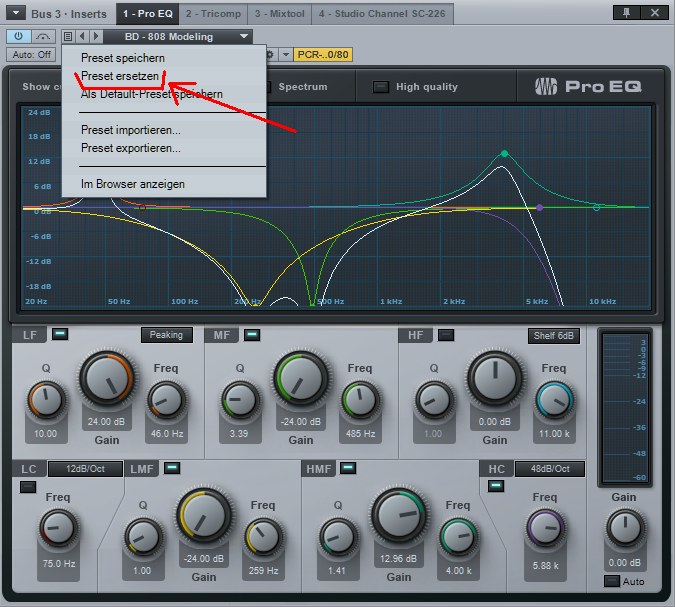Viewport: 675px width, 607px height.
Task: Open the insert selector arrow before Bus 3
Action: click(16, 13)
